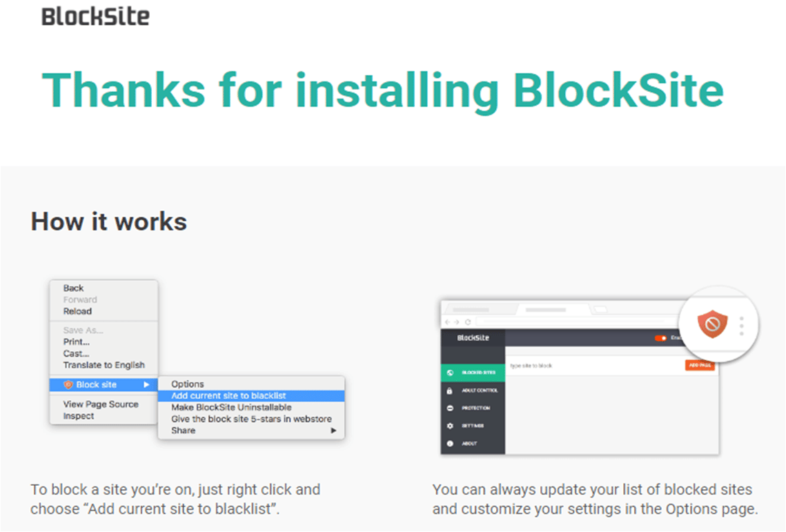Click the 'Thanks for installing BlockSite' heading
This screenshot has width=786, height=532.
(383, 91)
